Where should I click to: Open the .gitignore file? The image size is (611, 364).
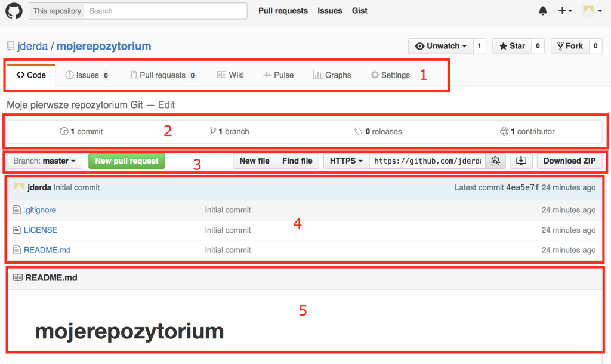pos(40,209)
